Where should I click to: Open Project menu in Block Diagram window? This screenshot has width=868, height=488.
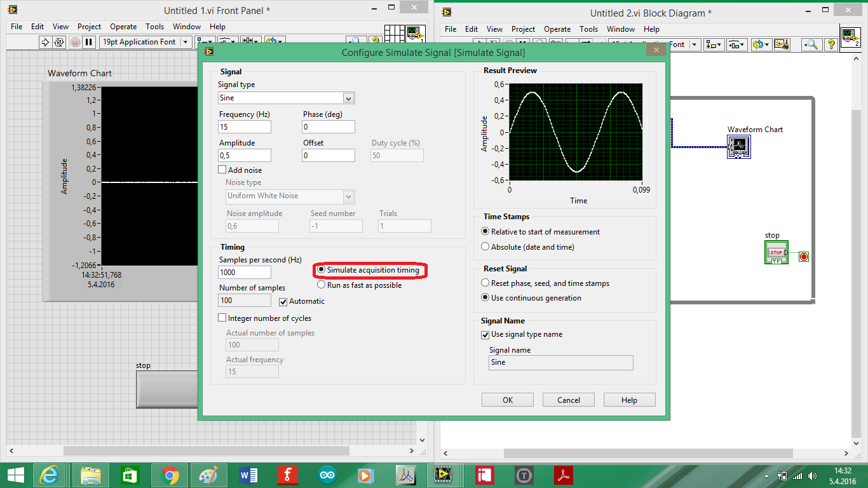pos(523,29)
